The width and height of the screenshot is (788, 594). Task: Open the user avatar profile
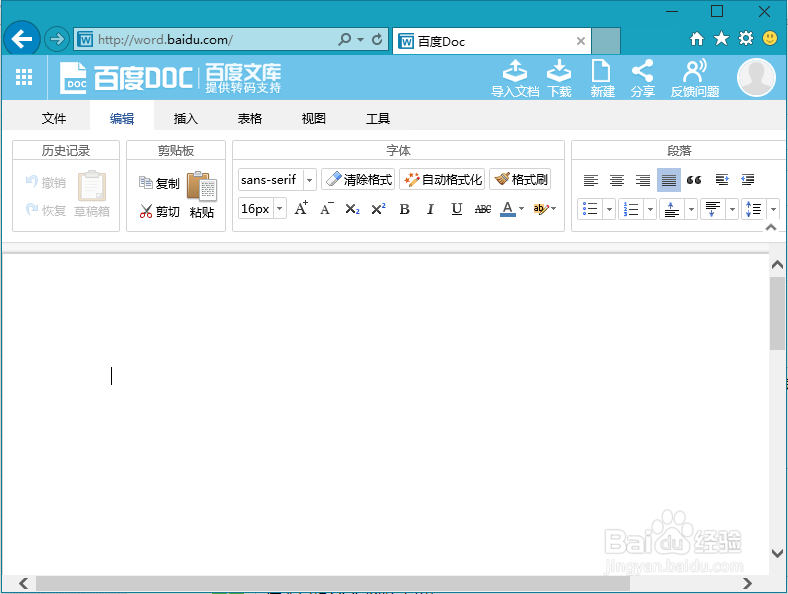tap(756, 77)
